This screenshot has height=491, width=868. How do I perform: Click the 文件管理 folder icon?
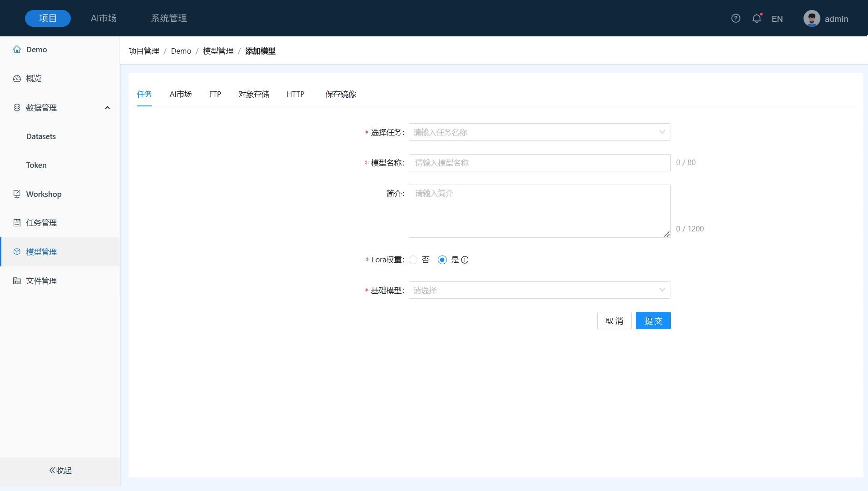point(17,281)
